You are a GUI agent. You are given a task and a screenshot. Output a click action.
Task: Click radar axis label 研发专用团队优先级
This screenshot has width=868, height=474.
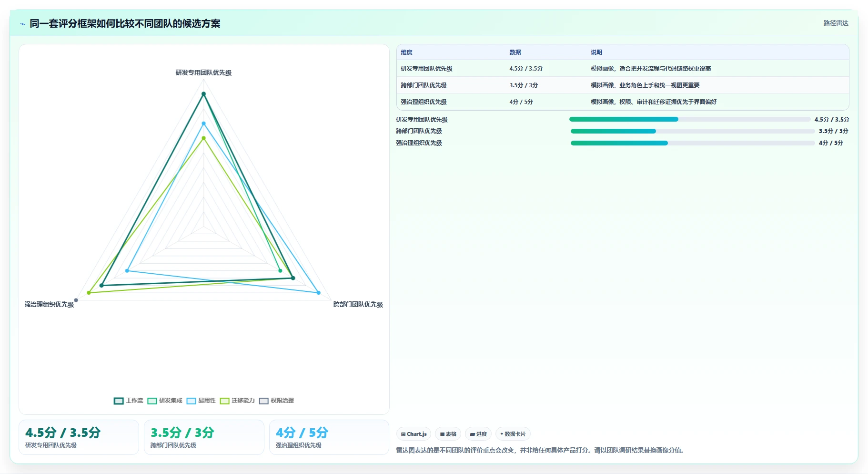[203, 73]
